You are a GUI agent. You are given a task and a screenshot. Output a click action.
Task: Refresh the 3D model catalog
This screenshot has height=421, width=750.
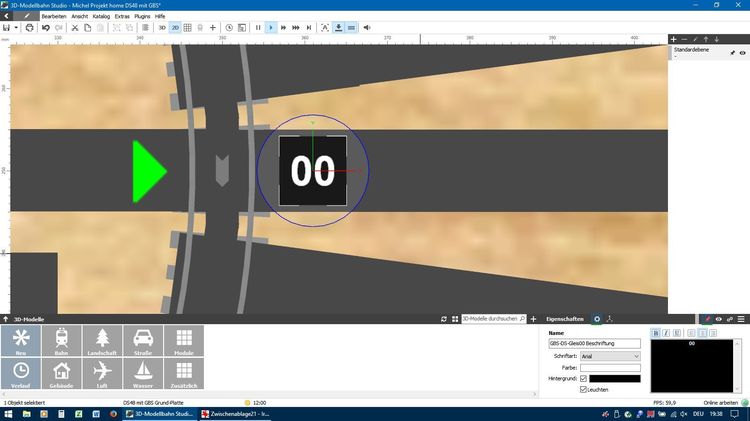click(x=444, y=319)
